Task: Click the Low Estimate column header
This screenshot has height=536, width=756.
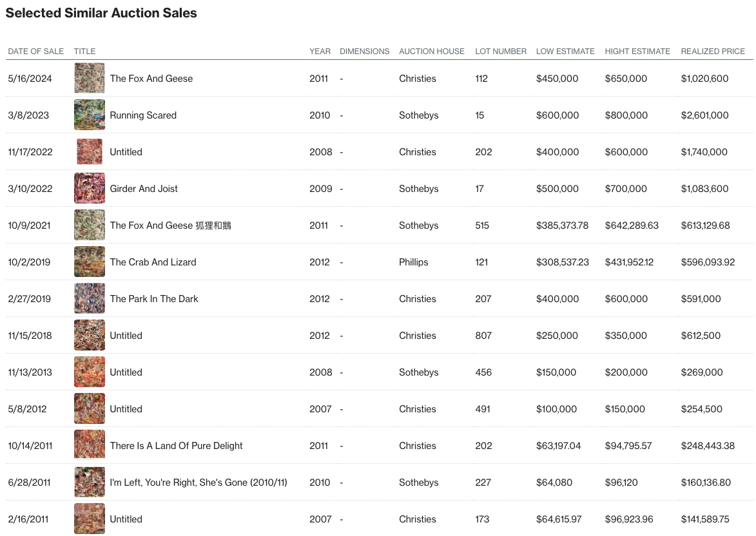Action: pos(565,52)
